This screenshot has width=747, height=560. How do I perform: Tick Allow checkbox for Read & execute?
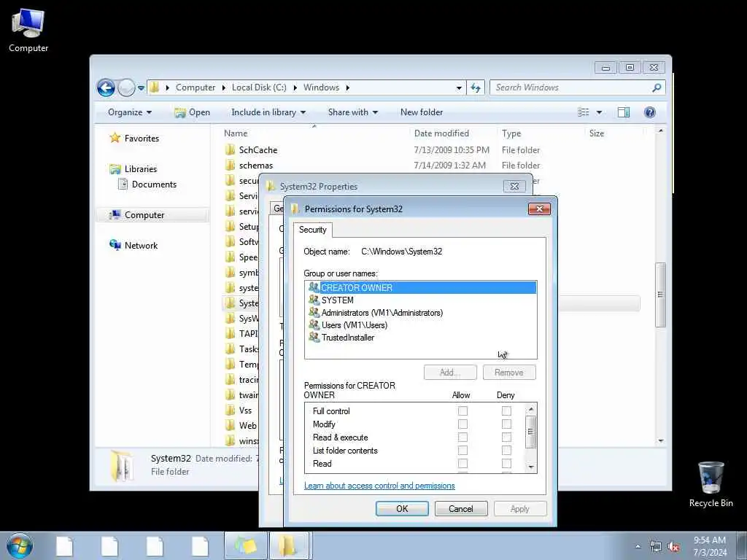coord(462,437)
